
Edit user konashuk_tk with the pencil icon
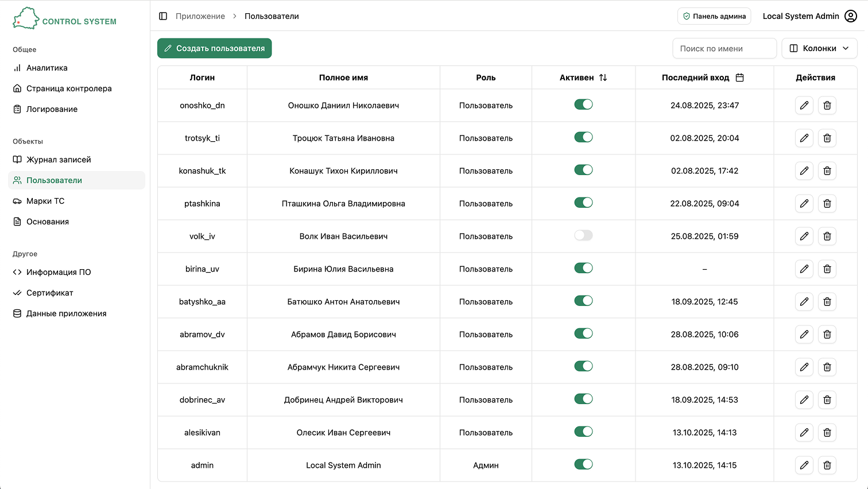coord(804,171)
